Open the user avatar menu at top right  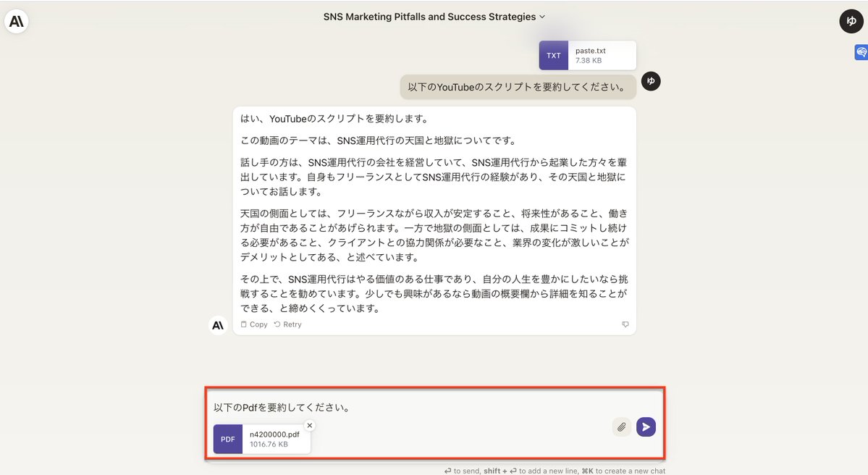coord(851,21)
